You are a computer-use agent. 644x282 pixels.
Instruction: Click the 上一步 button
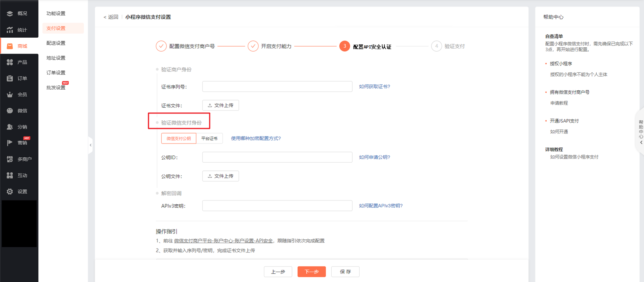point(278,272)
